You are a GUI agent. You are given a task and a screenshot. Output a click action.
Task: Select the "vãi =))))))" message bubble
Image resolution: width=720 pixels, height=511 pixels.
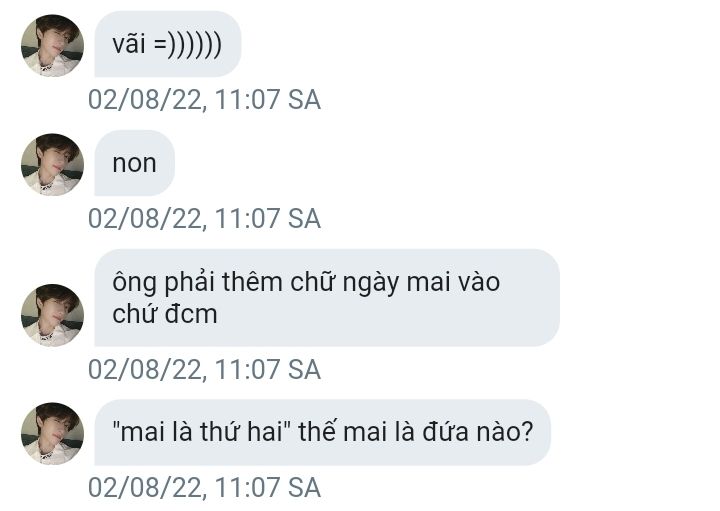pos(168,44)
